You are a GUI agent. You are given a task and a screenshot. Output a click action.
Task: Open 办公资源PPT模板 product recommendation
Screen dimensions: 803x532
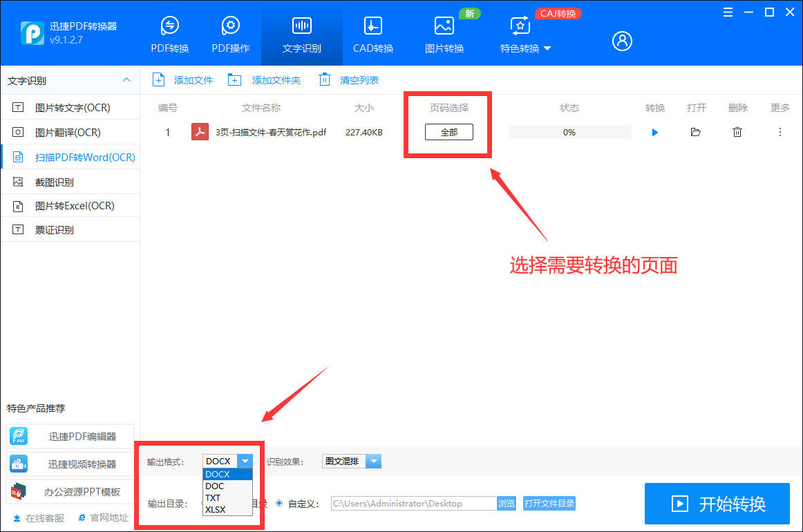pos(70,491)
